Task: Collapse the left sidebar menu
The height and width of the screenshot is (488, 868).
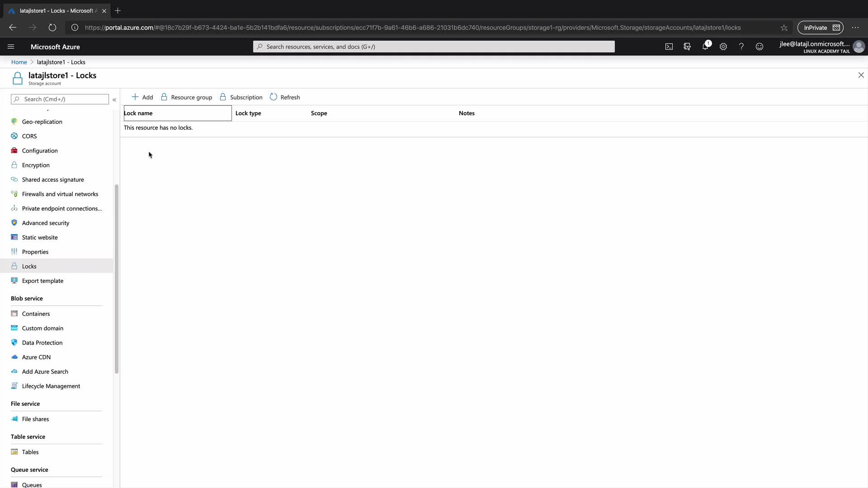Action: [x=114, y=99]
